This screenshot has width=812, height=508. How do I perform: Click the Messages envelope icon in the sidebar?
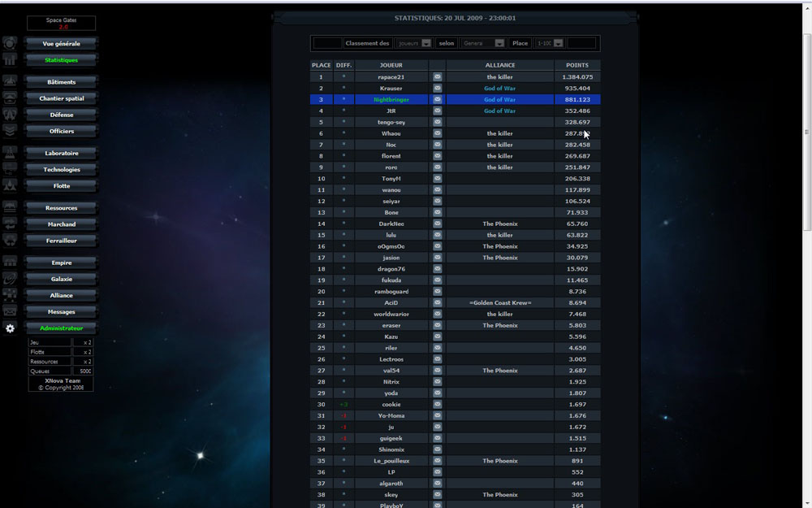click(x=10, y=311)
